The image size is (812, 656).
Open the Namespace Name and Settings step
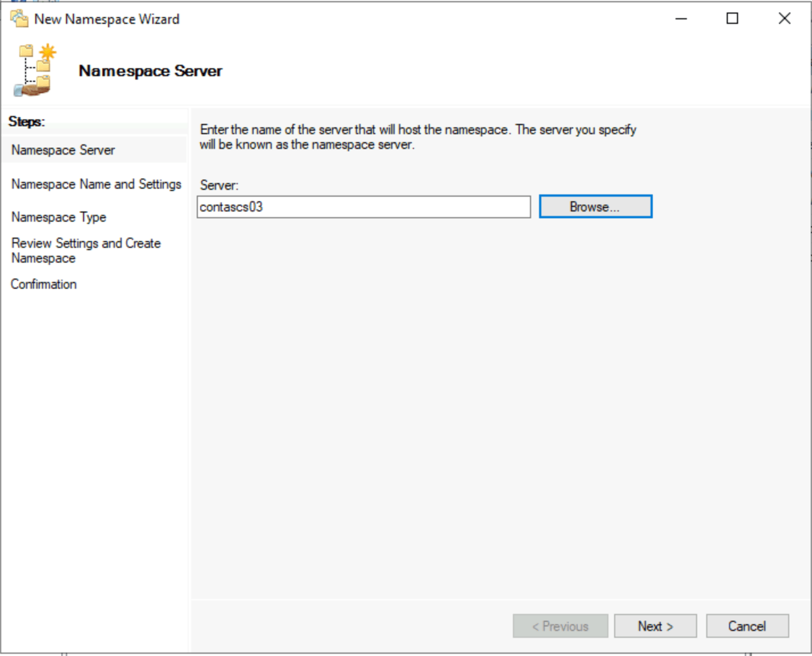96,184
